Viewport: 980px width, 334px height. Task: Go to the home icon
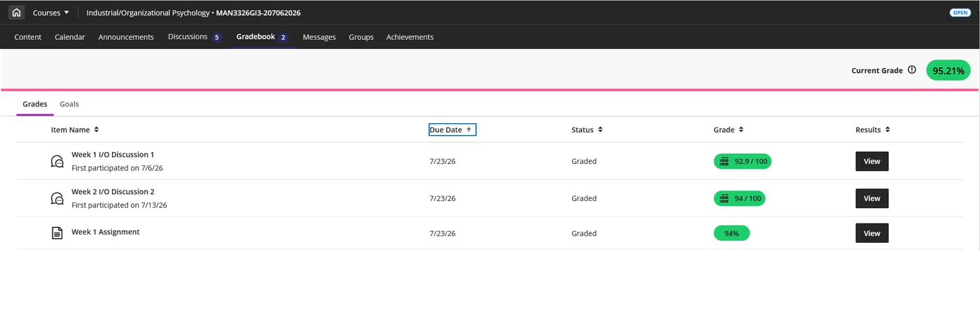click(x=16, y=13)
